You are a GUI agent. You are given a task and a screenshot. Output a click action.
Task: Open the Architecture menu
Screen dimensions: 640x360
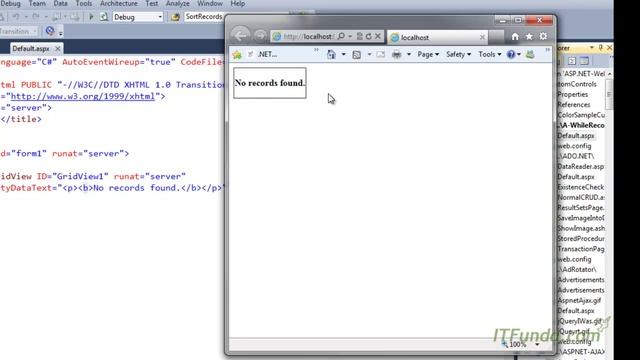pos(119,4)
